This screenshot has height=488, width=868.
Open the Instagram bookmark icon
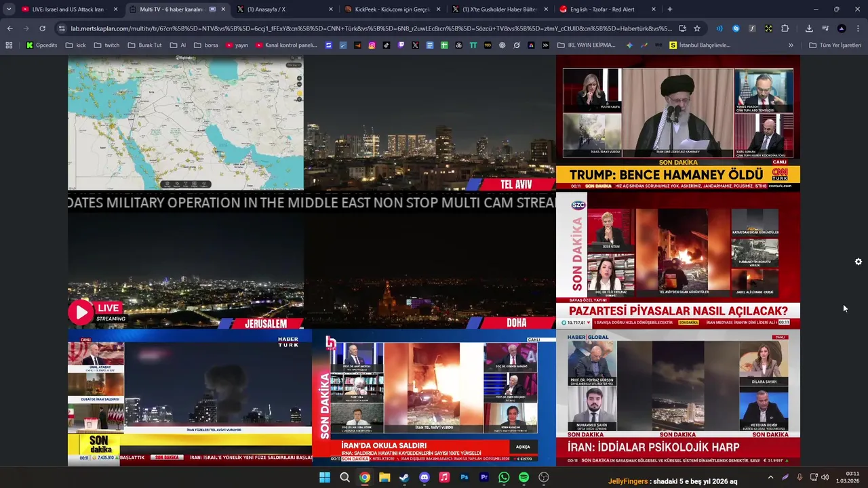372,45
